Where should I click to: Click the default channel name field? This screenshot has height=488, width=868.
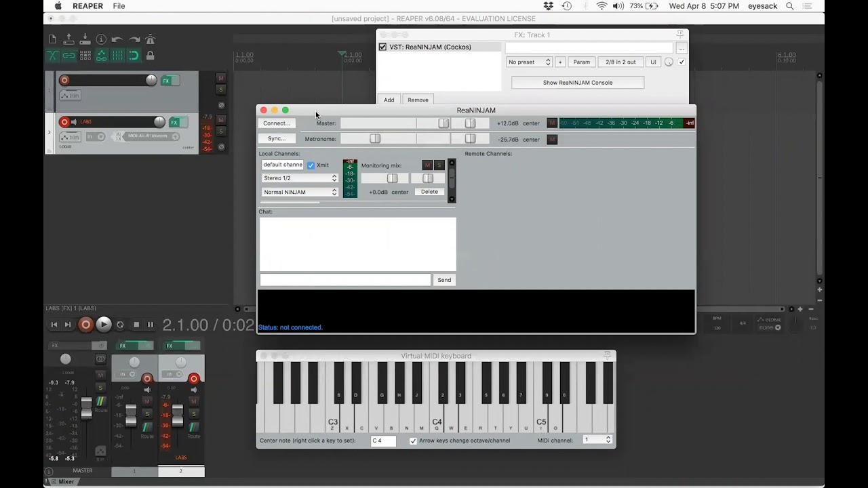(283, 165)
